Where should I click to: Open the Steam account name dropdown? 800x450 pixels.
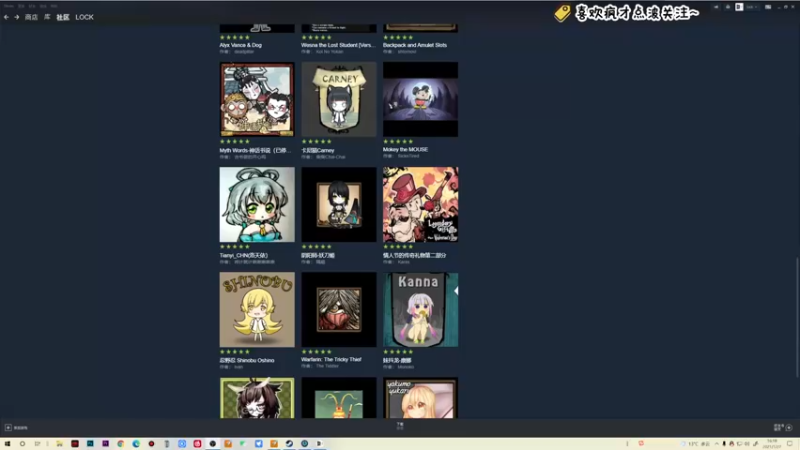point(752,7)
